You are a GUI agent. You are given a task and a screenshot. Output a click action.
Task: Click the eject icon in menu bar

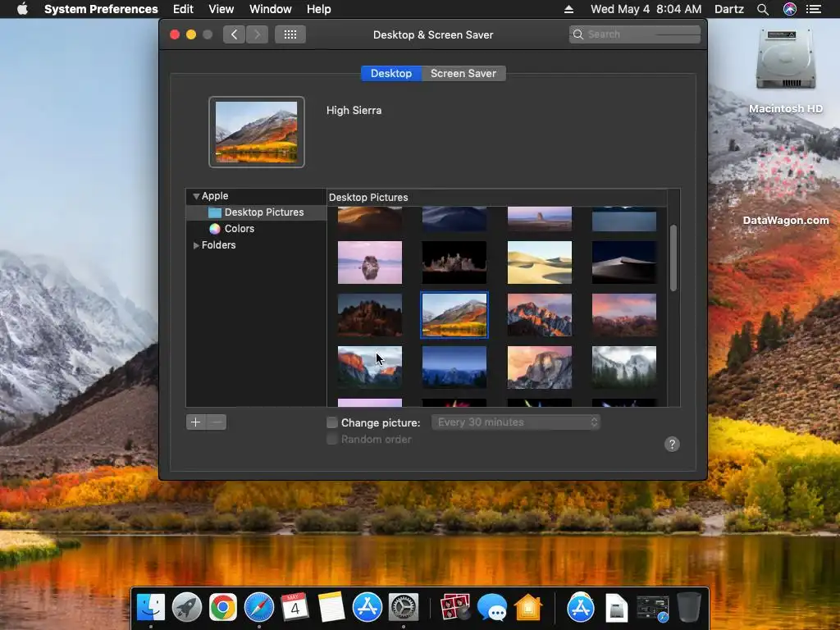pos(569,9)
